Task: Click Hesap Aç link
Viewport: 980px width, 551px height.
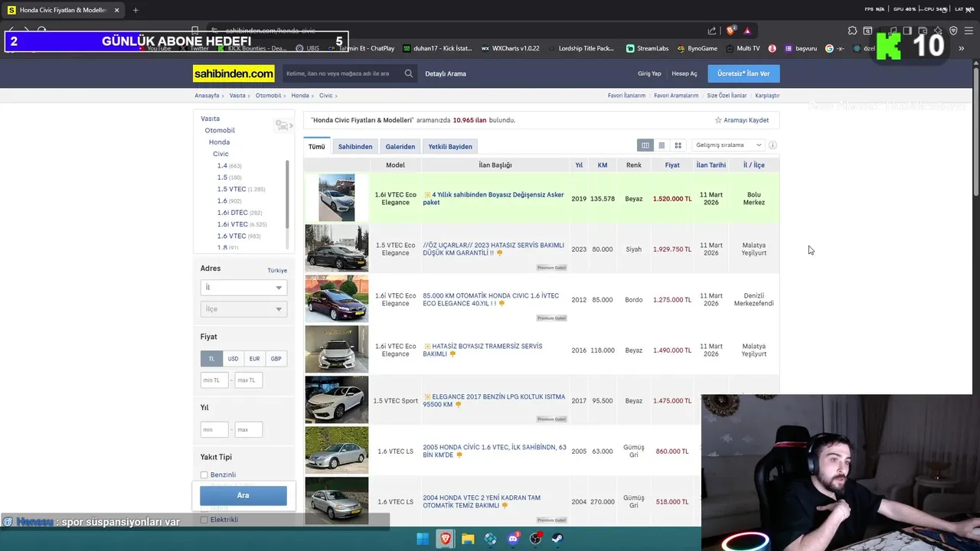Action: coord(684,73)
